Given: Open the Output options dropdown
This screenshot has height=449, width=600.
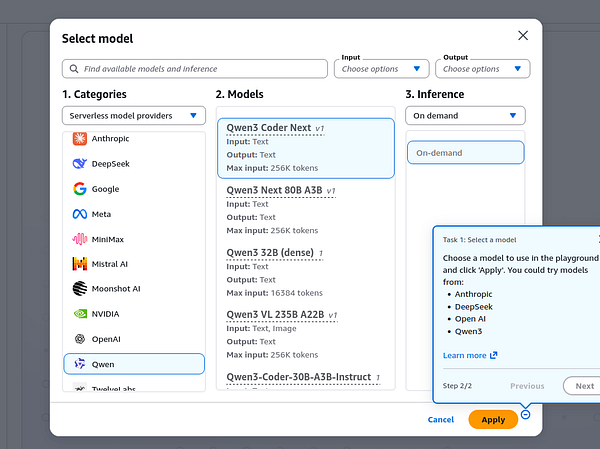Looking at the screenshot, I should (x=483, y=69).
